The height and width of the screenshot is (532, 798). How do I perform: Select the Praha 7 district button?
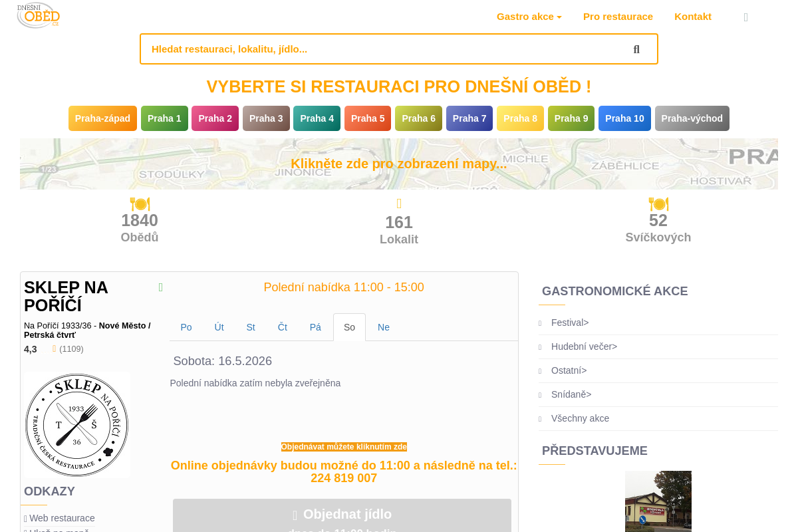[x=469, y=118]
